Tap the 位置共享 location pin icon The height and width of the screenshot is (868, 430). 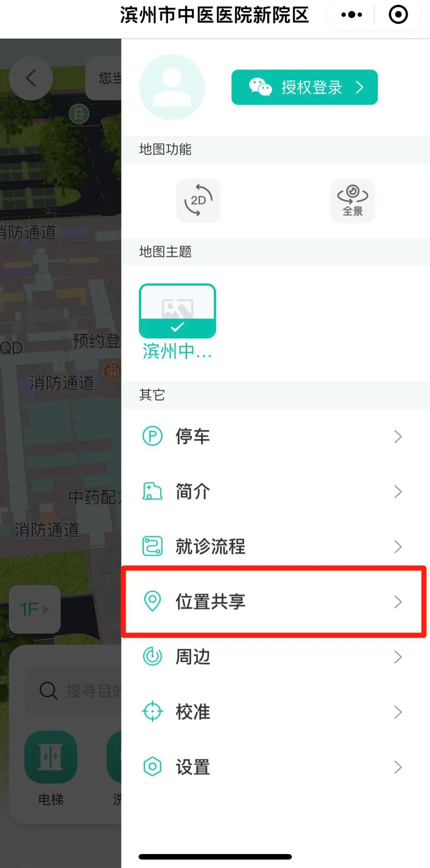[152, 601]
